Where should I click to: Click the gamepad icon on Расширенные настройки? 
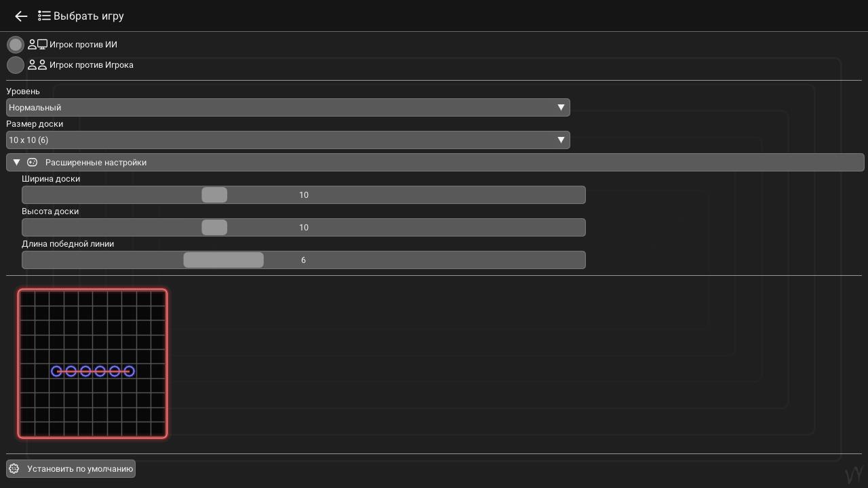click(x=32, y=163)
